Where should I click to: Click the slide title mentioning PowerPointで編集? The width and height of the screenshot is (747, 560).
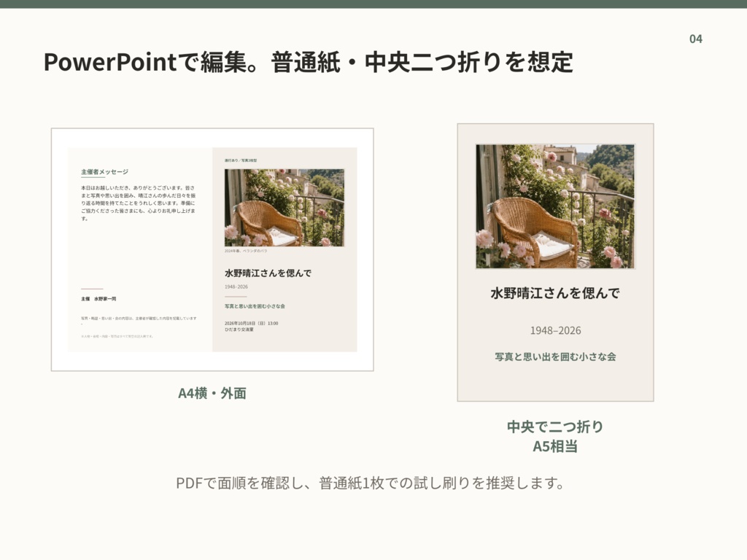click(x=309, y=62)
